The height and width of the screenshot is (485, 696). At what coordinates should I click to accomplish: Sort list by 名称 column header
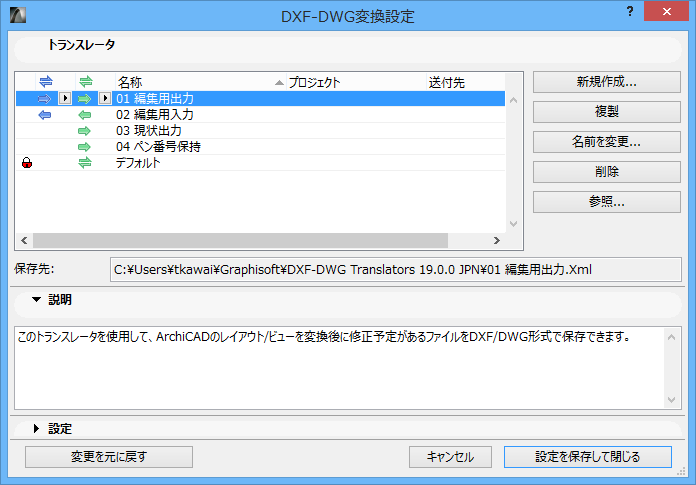pyautogui.click(x=201, y=82)
